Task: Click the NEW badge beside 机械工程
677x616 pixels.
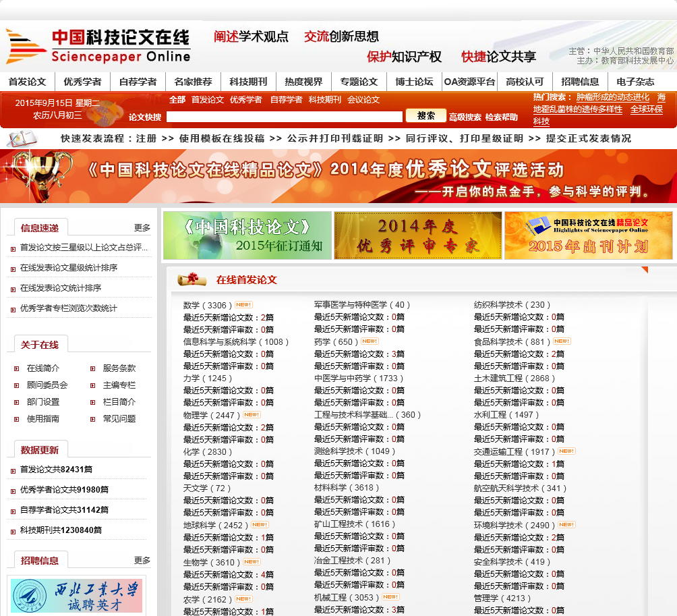Action: [390, 596]
